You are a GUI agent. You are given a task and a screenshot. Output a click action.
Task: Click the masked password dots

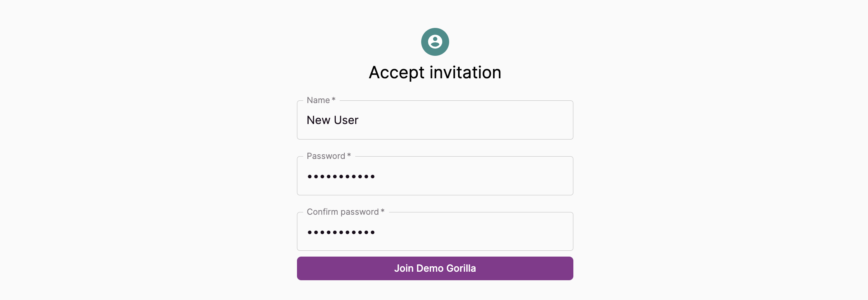(341, 176)
